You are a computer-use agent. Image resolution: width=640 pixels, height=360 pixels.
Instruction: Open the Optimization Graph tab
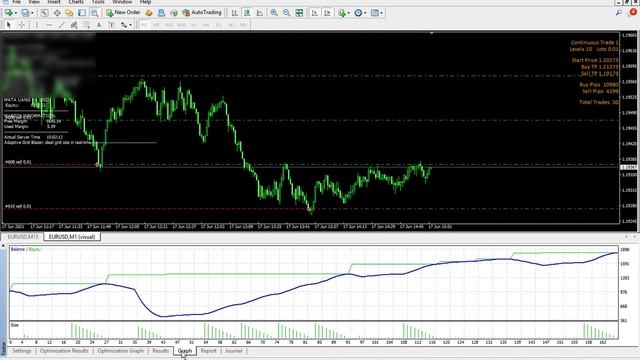120,351
